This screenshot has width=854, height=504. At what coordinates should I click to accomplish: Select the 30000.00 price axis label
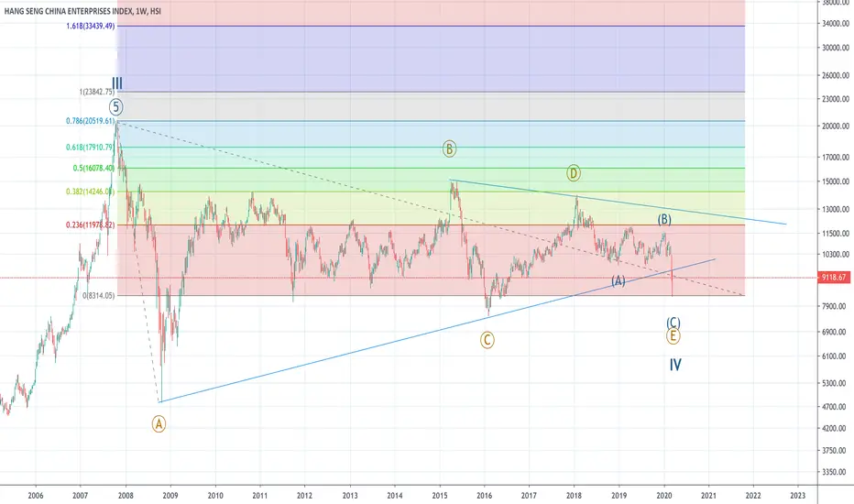[x=836, y=48]
